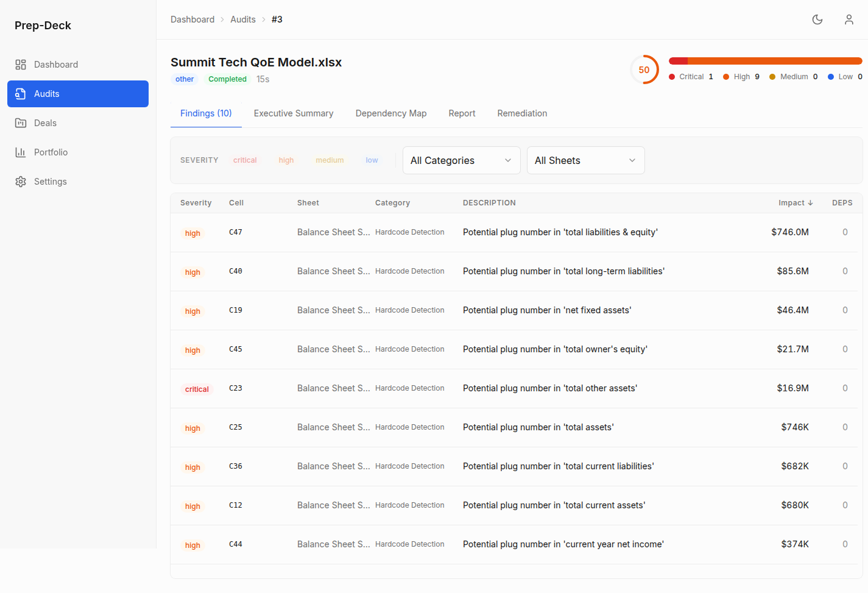Screen dimensions: 868x593
Task: Click the Dashboard breadcrumb link
Action: (x=192, y=20)
